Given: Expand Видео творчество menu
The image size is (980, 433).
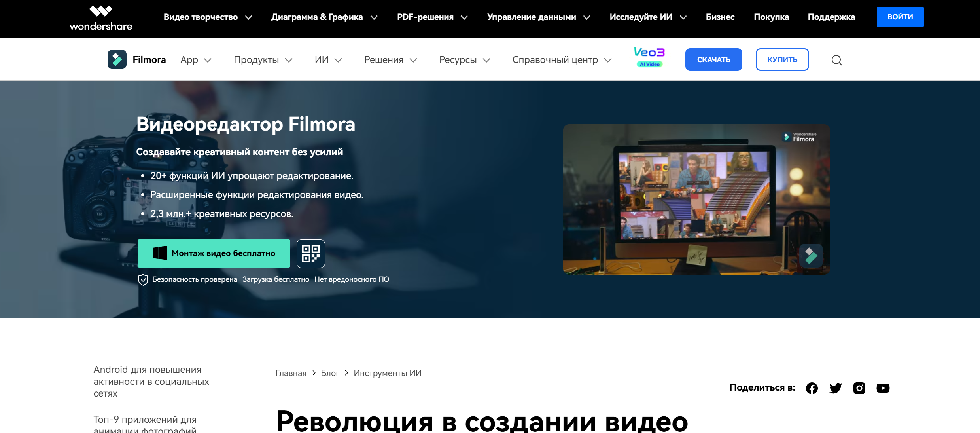Looking at the screenshot, I should pyautogui.click(x=208, y=17).
